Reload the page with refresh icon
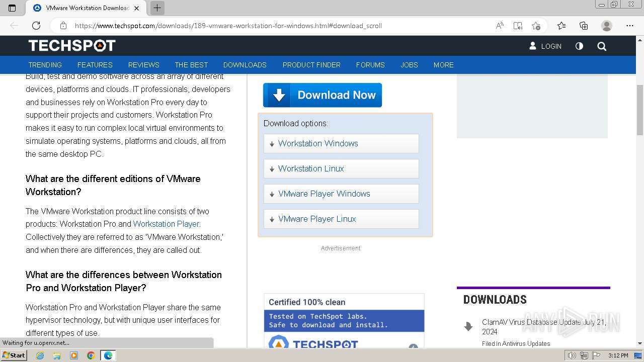 36,26
